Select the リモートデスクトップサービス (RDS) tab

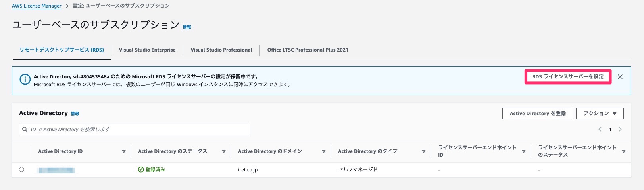(62, 50)
